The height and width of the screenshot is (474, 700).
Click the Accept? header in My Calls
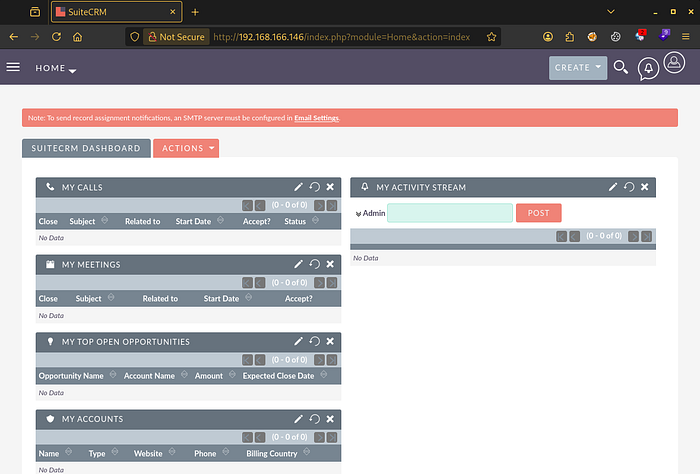pyautogui.click(x=256, y=221)
